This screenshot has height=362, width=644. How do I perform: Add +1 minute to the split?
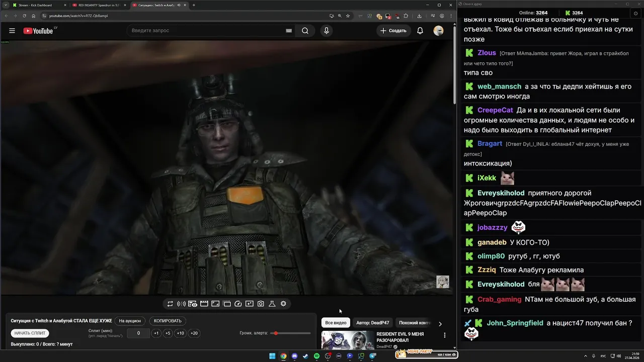[156, 333]
